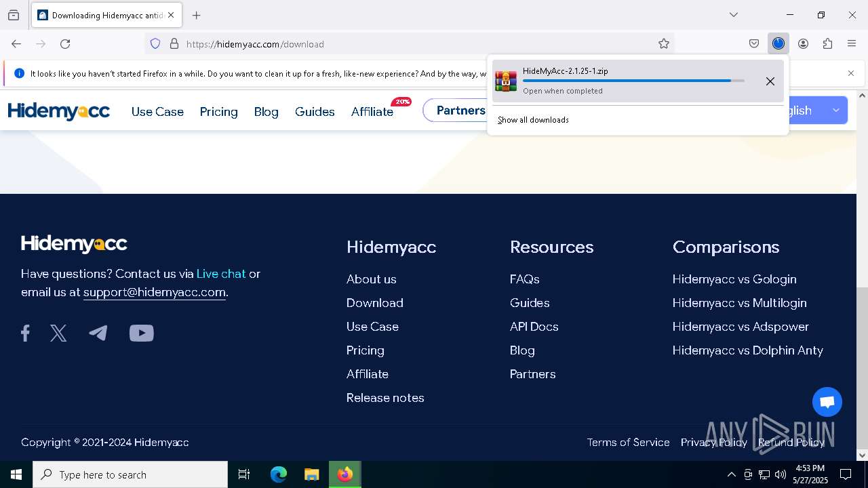Open footer Affiliate link
This screenshot has height=488, width=868.
pos(368,374)
